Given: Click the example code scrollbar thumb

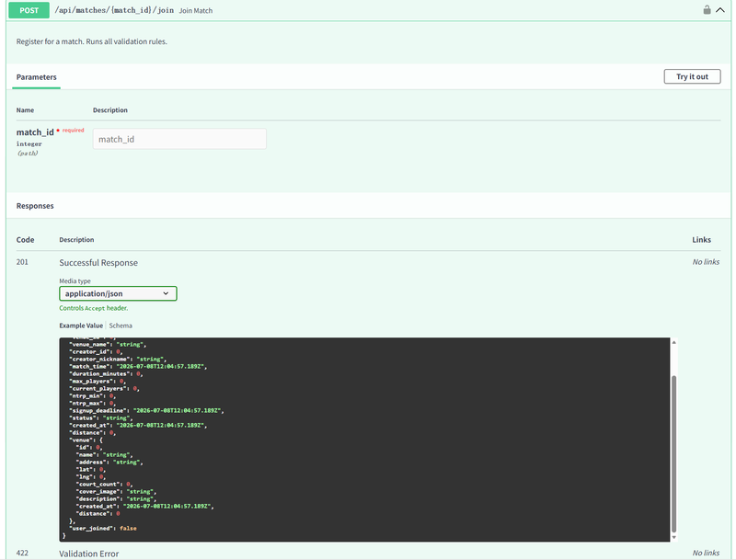Looking at the screenshot, I should point(673,454).
